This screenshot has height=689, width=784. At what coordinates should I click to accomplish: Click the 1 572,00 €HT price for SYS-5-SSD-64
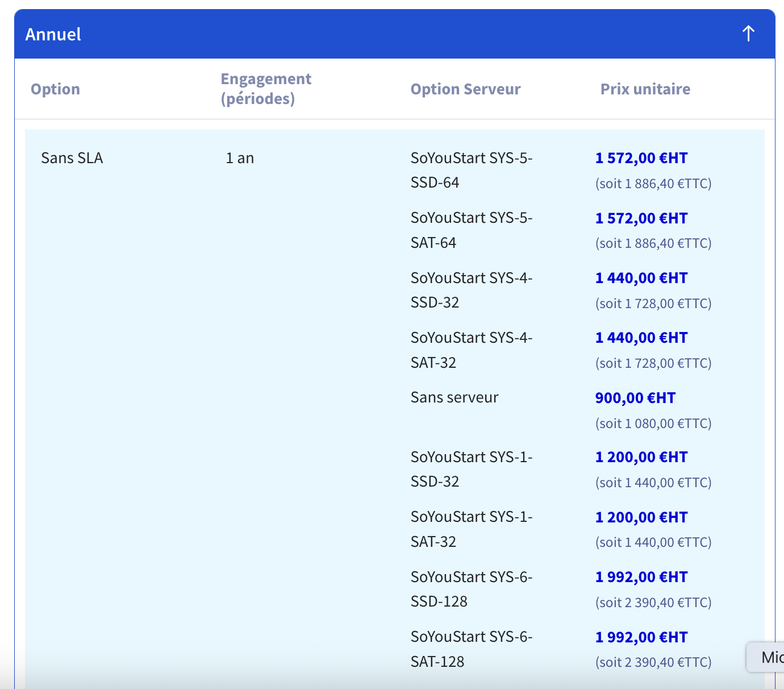[641, 158]
